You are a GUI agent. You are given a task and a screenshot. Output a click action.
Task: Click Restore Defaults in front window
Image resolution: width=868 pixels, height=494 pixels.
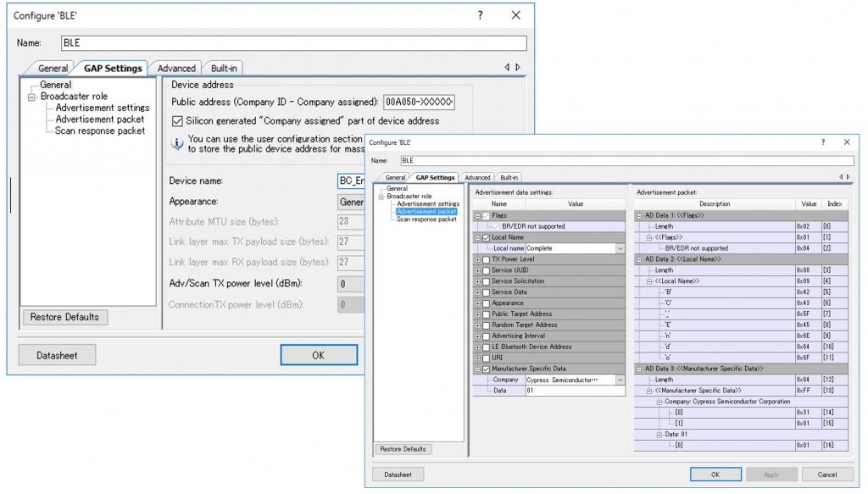[x=403, y=449]
